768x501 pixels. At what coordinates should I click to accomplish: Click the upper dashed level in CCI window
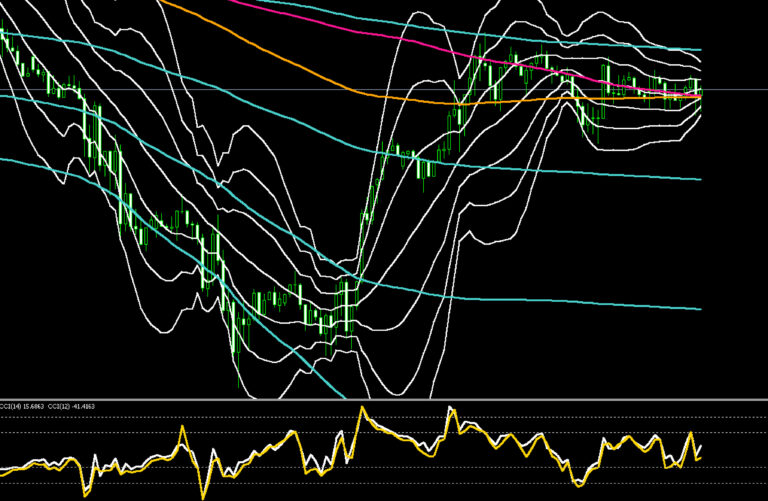click(x=384, y=417)
